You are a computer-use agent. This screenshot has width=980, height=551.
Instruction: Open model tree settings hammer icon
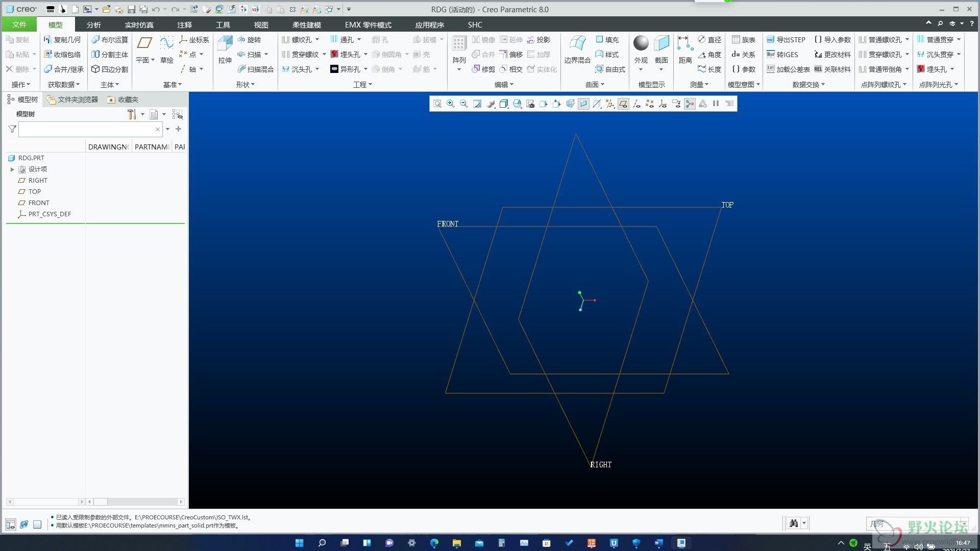pos(132,114)
